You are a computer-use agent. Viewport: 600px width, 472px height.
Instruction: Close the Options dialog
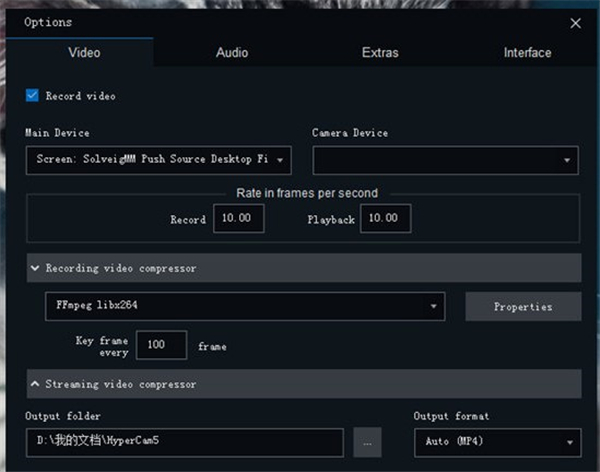pyautogui.click(x=575, y=22)
